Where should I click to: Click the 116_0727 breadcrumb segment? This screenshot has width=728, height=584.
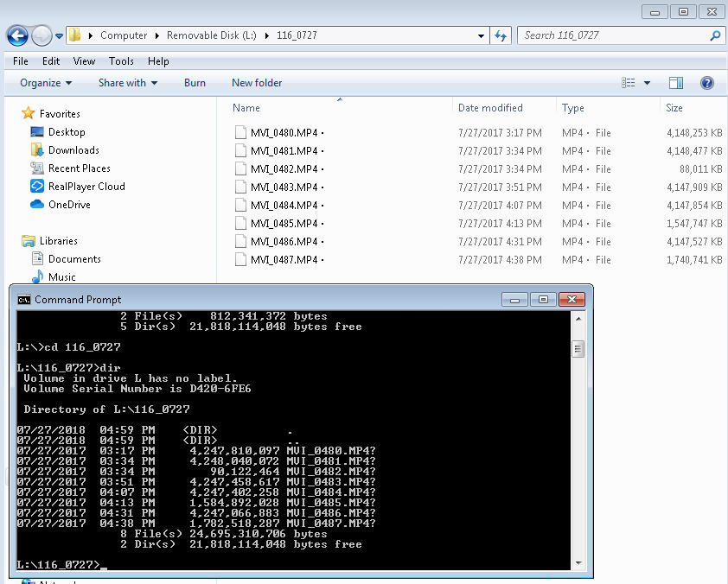click(297, 35)
